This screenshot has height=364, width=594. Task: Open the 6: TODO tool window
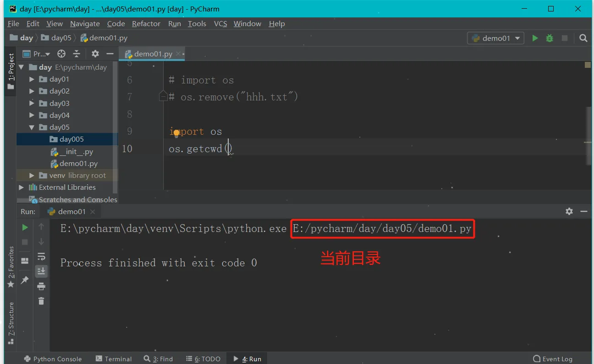pyautogui.click(x=203, y=359)
